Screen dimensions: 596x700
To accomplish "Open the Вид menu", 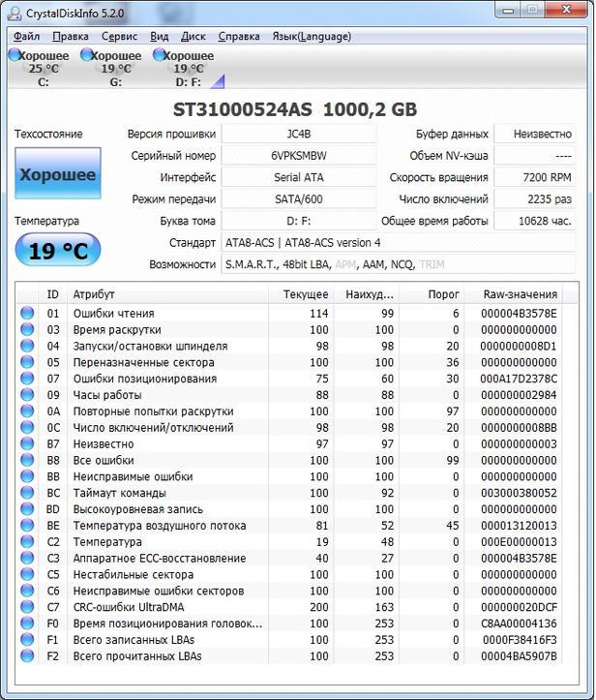I will 160,36.
